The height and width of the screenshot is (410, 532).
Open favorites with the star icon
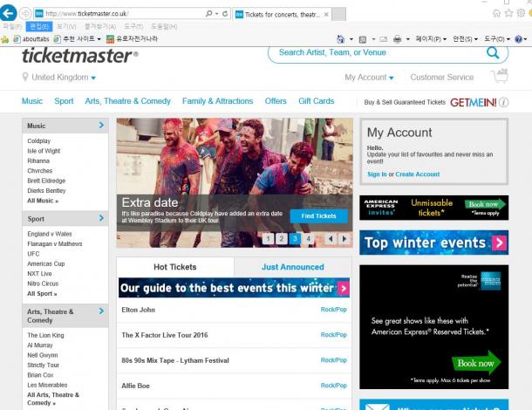[x=508, y=13]
